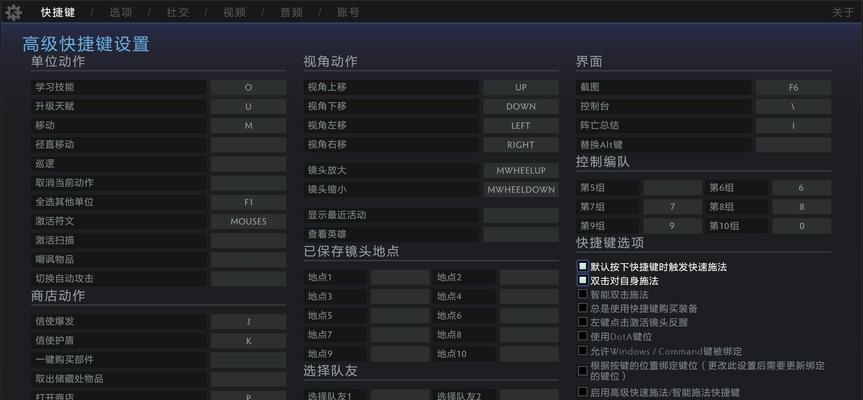Rebind 第10组 key showing 0
This screenshot has height=400, width=863.
(801, 226)
